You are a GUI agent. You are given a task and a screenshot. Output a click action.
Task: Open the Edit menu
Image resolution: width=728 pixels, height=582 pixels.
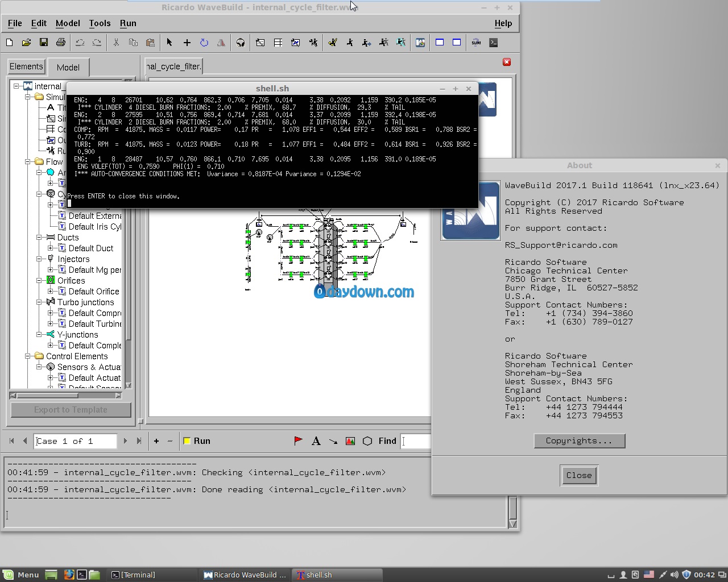pyautogui.click(x=39, y=23)
